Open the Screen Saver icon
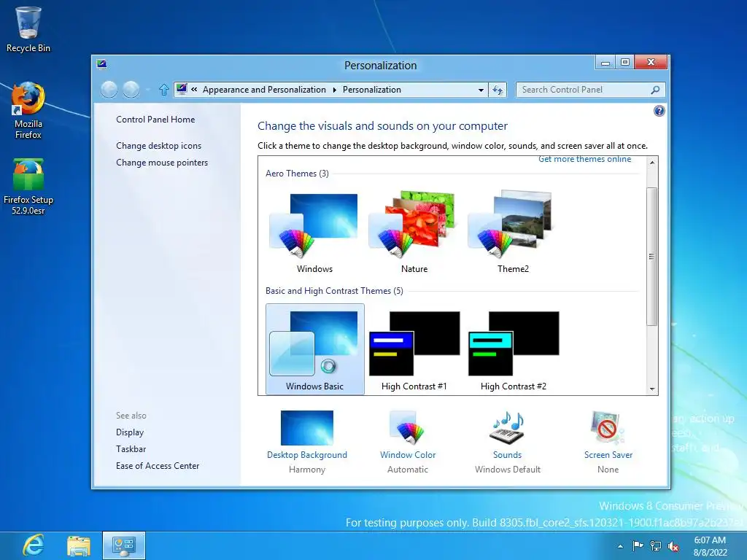Image resolution: width=747 pixels, height=560 pixels. click(608, 427)
